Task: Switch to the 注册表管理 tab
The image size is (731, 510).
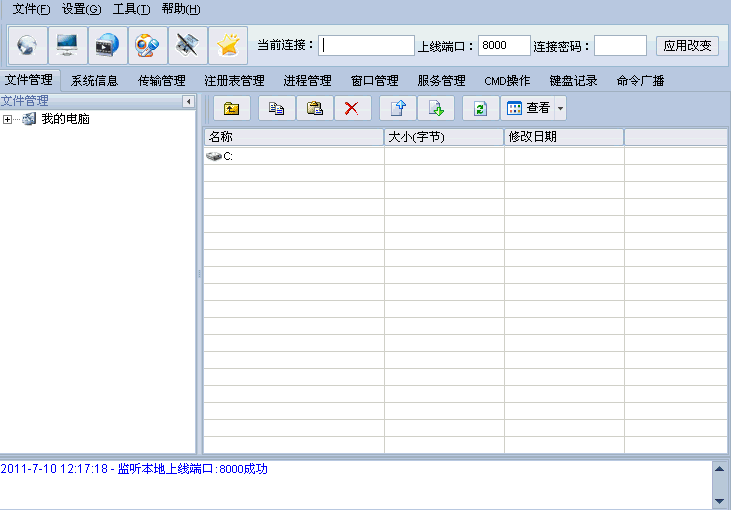Action: (x=234, y=81)
